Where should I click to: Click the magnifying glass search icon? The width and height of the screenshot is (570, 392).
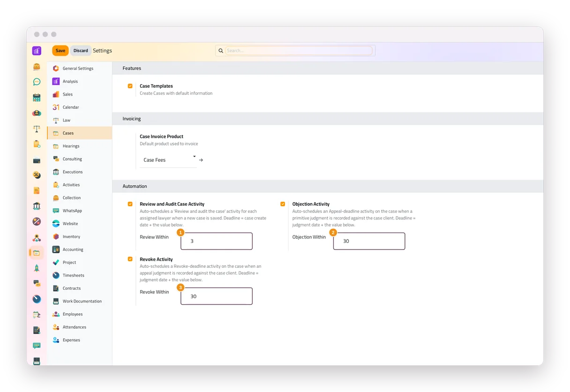(x=220, y=51)
